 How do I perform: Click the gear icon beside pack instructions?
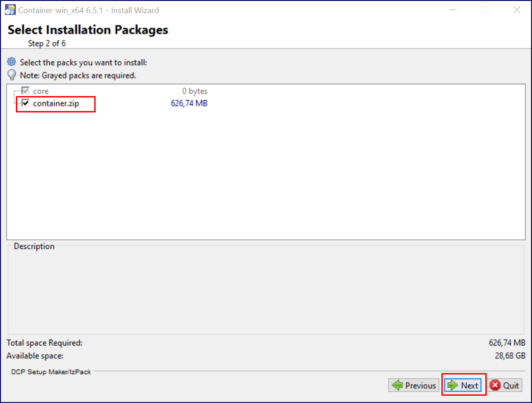click(x=11, y=62)
